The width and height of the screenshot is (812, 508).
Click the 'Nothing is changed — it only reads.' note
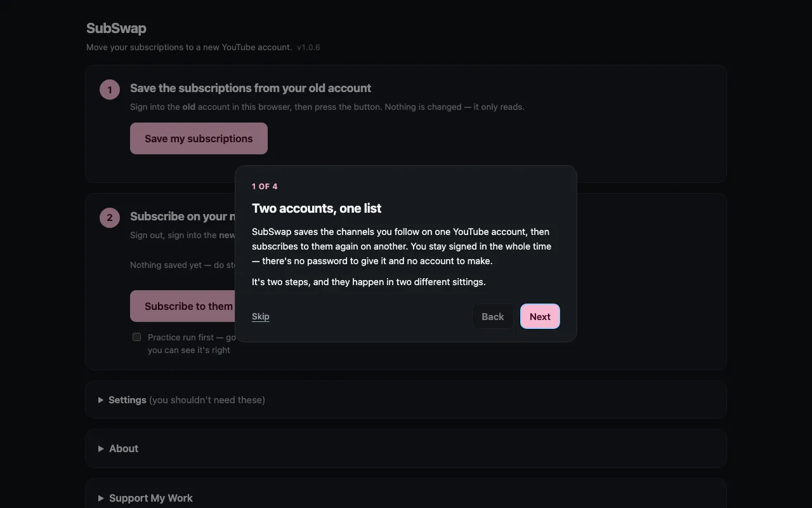(455, 107)
